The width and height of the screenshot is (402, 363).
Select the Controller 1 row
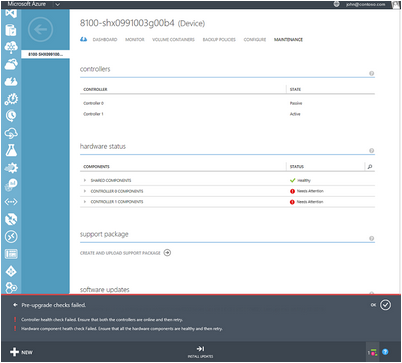click(227, 114)
